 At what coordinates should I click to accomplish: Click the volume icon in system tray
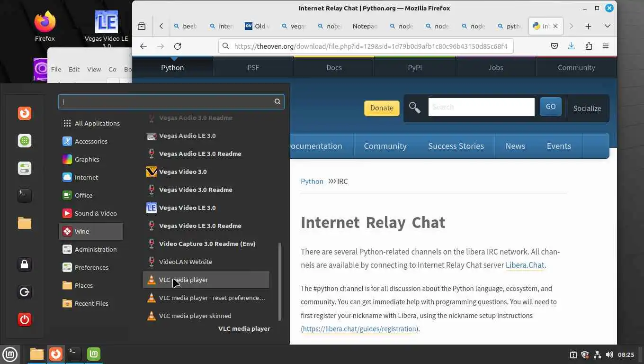[609, 355]
